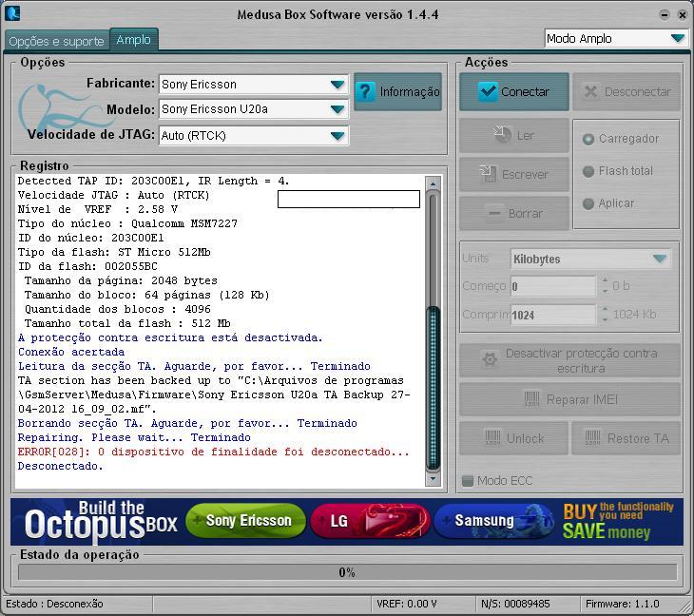Click the gear icon for write protection
Image resolution: width=694 pixels, height=616 pixels.
click(x=490, y=359)
